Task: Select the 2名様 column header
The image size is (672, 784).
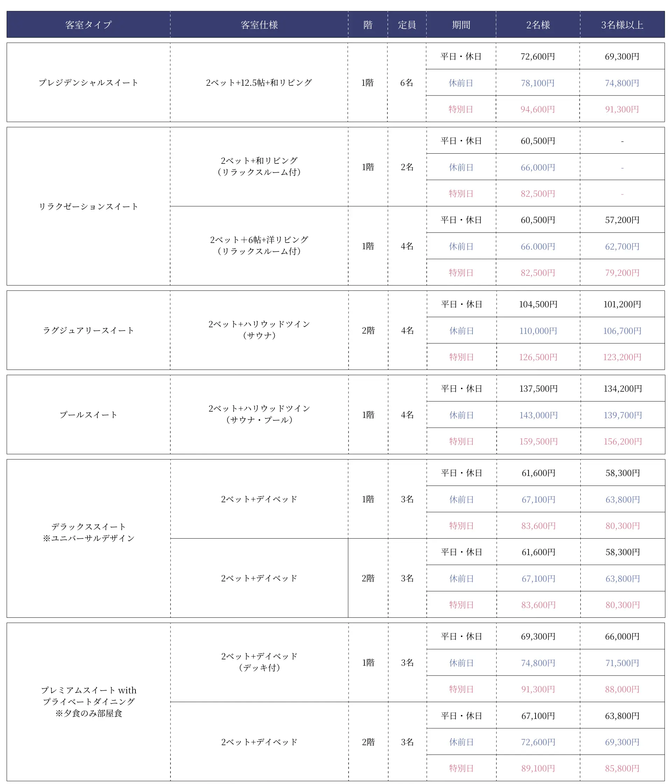Action: [538, 25]
